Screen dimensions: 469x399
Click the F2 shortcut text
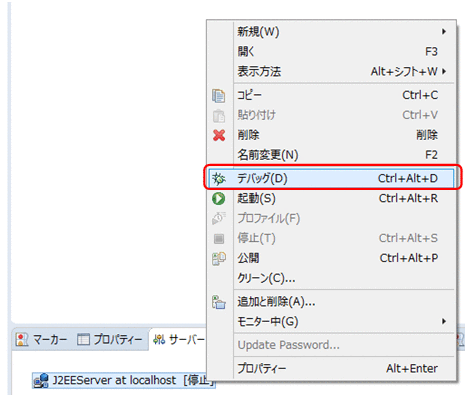pos(431,155)
